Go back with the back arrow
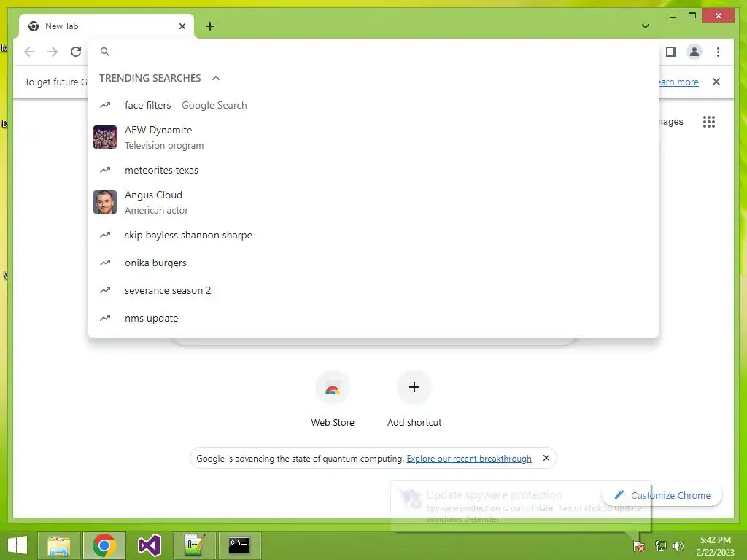 29,52
